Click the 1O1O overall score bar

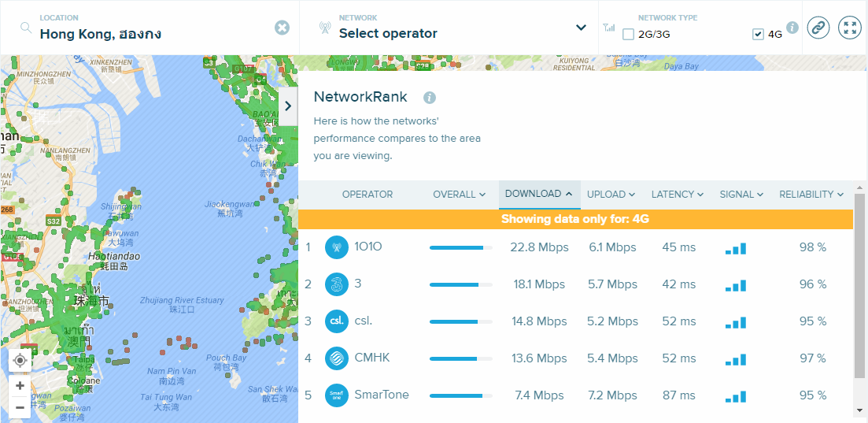tap(461, 248)
